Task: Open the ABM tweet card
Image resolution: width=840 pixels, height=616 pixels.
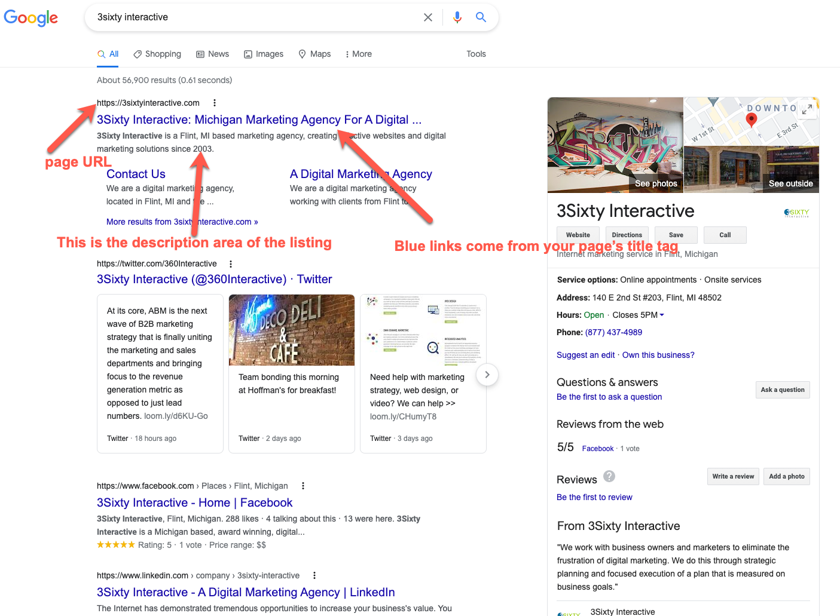Action: coord(160,373)
